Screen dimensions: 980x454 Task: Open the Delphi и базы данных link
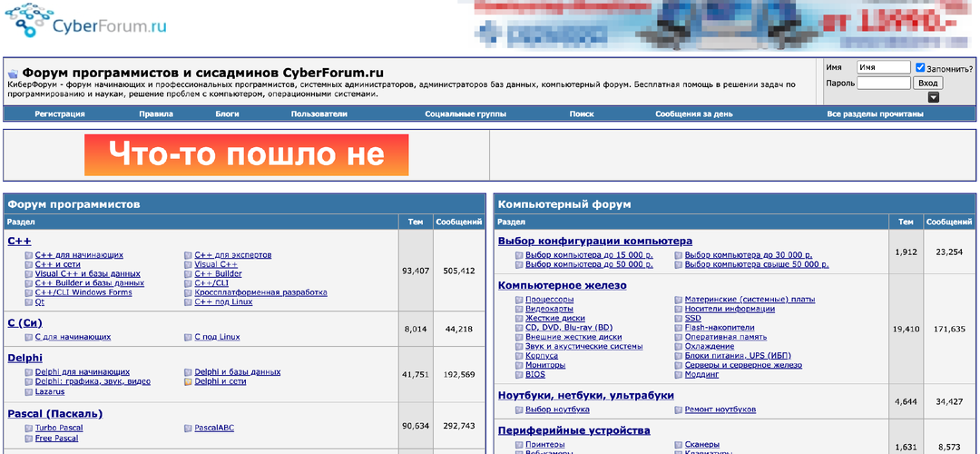(x=238, y=372)
